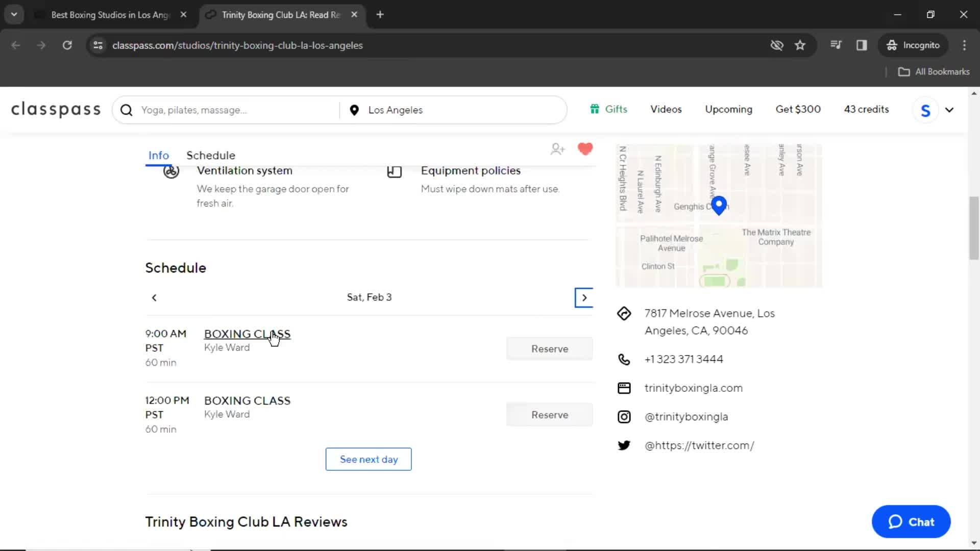Click the next day arrow button
Viewport: 980px width, 551px height.
[584, 297]
